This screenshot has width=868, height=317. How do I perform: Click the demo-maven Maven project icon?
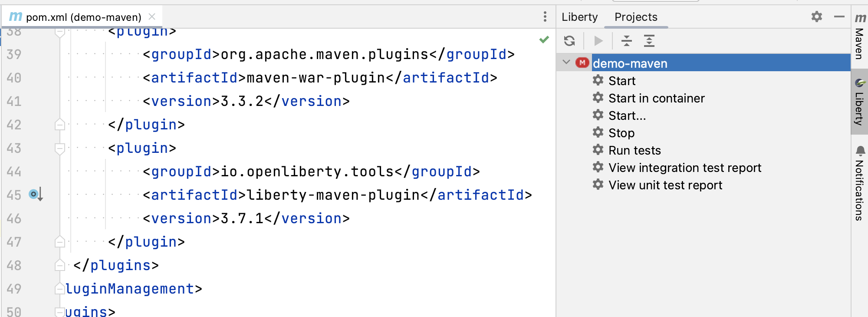click(x=582, y=63)
